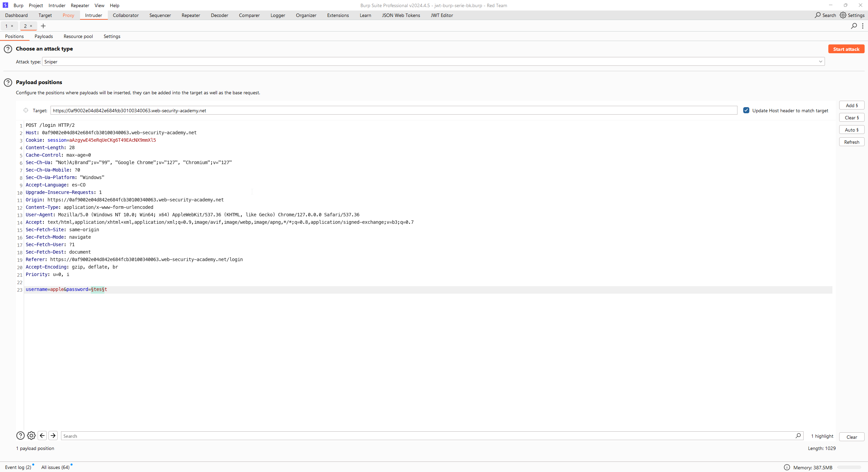Open the Repeater menu in menu bar
This screenshot has width=868, height=472.
[x=80, y=5]
